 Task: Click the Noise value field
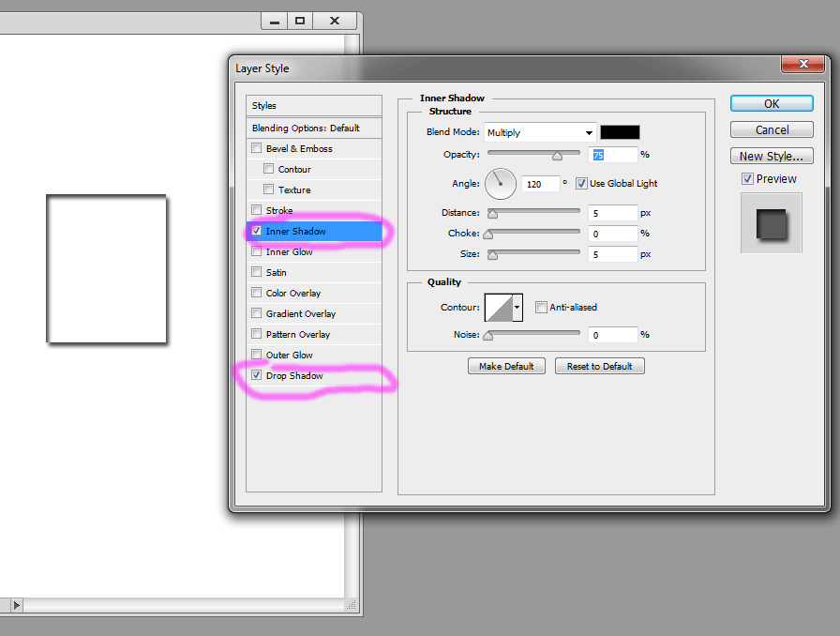(613, 335)
